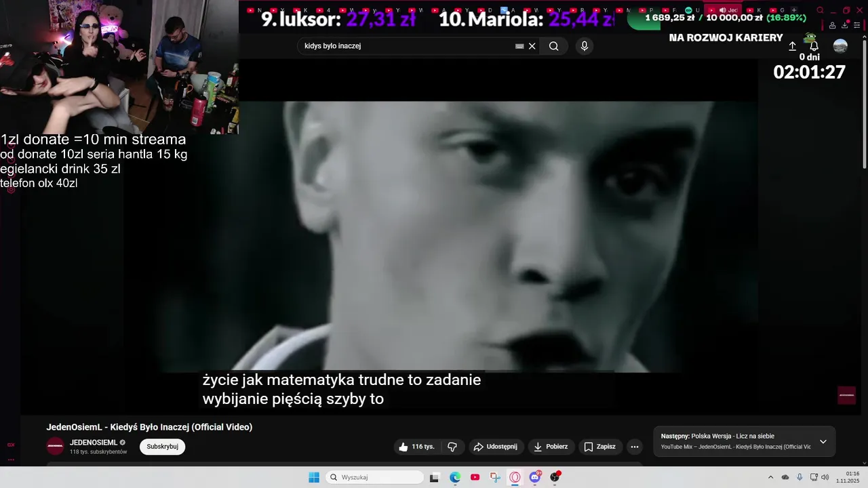The height and width of the screenshot is (488, 868).
Task: Expand the Następny queue panel chevron
Action: pos(823,442)
